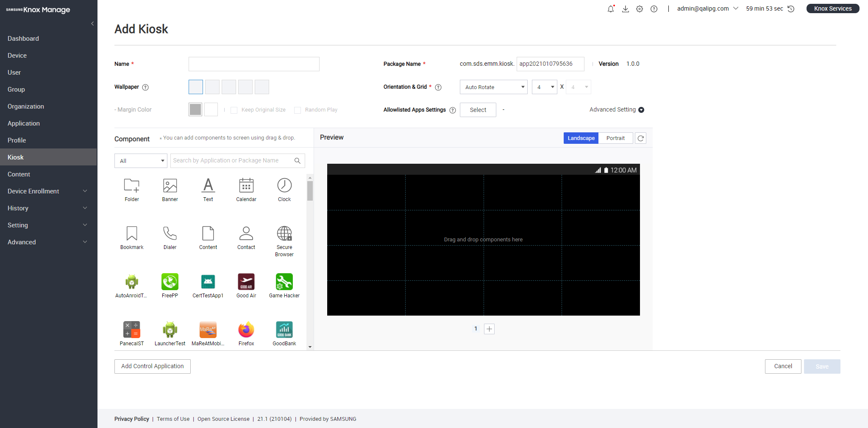The width and height of the screenshot is (868, 428).
Task: Select the Banner component icon
Action: click(170, 185)
